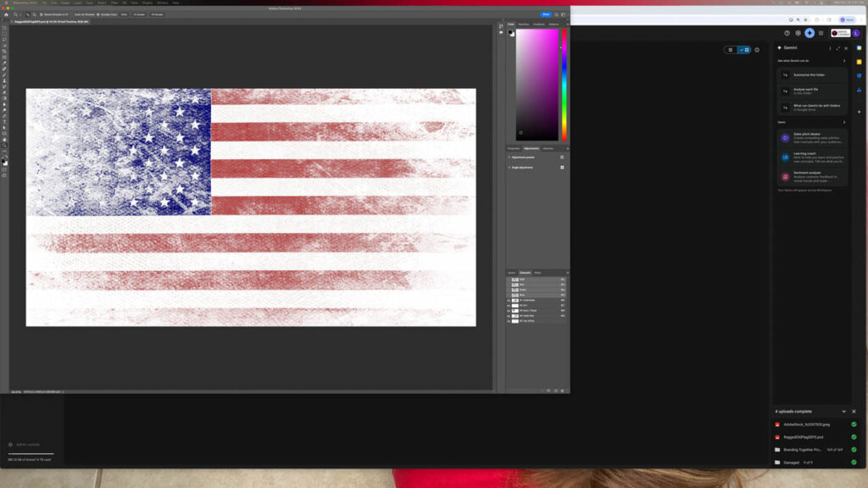Choose the zoom-in magnifier in options bar
The image size is (868, 488).
click(x=28, y=14)
